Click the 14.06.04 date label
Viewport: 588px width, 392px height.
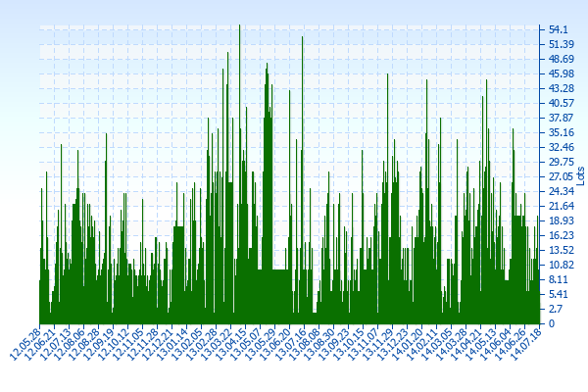pyautogui.click(x=496, y=344)
